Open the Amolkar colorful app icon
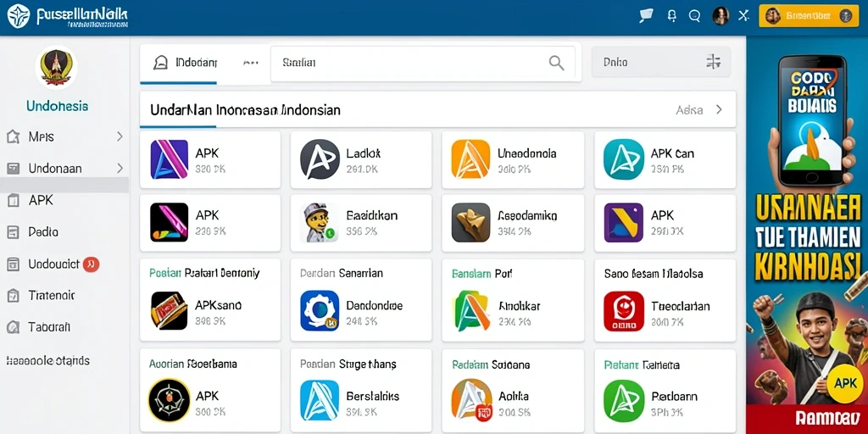868x434 pixels. pyautogui.click(x=470, y=311)
